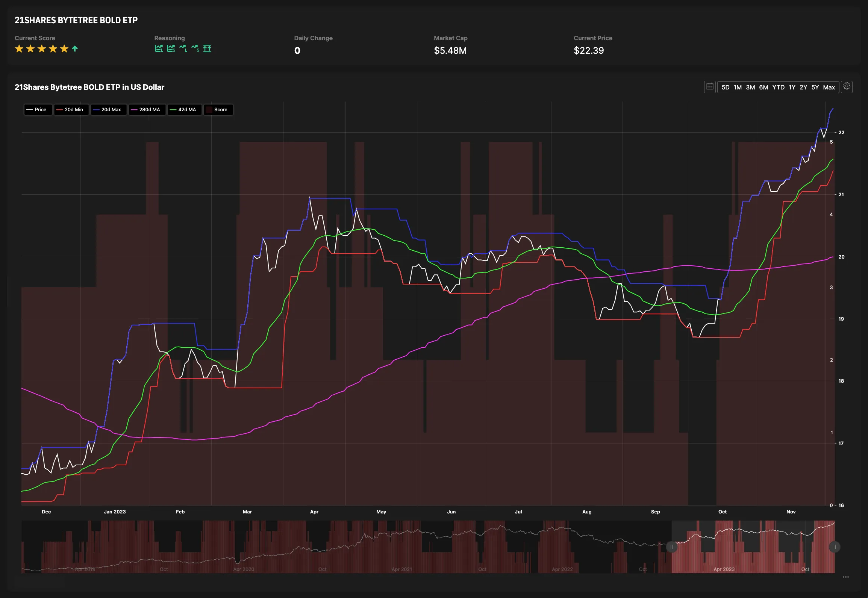
Task: Toggle the 20d Max legend entry
Action: coord(109,110)
